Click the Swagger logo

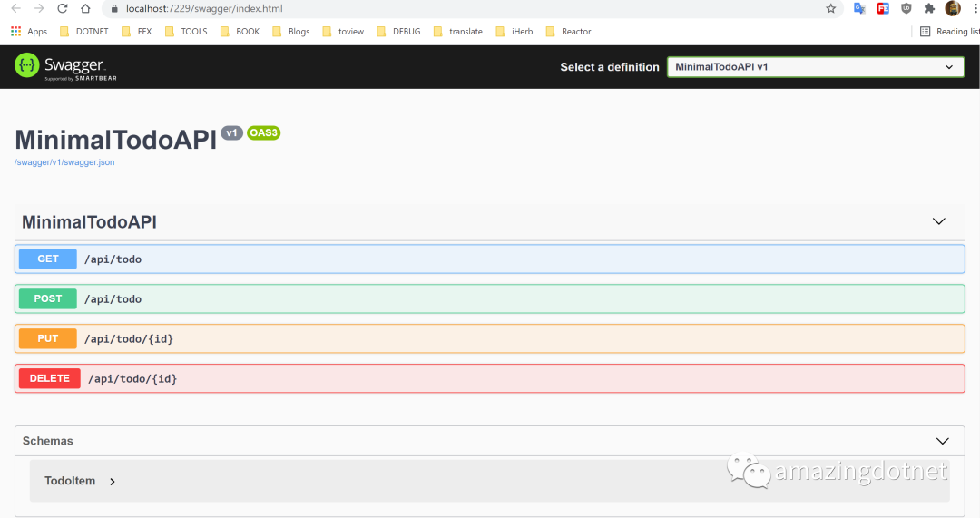click(x=65, y=67)
